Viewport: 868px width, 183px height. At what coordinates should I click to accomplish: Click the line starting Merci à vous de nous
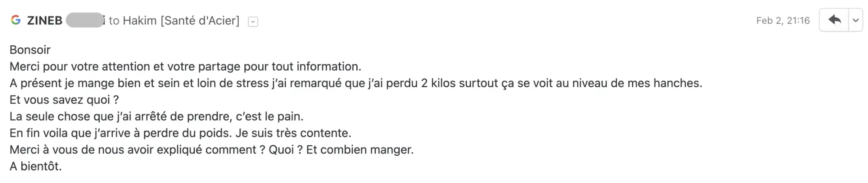point(212,150)
